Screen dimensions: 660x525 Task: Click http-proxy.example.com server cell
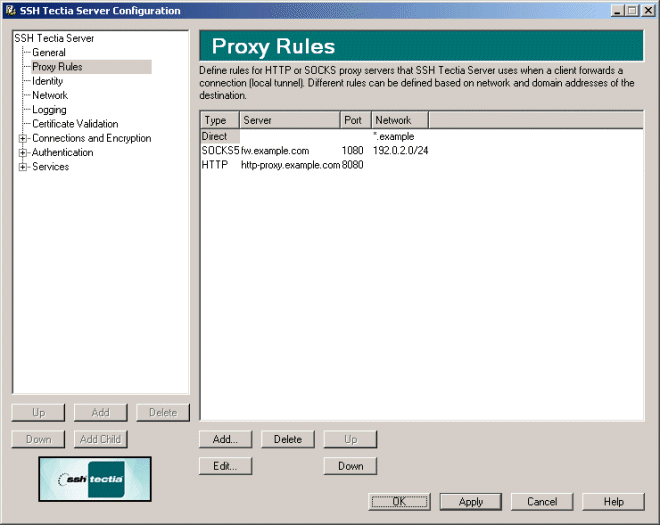[x=290, y=165]
